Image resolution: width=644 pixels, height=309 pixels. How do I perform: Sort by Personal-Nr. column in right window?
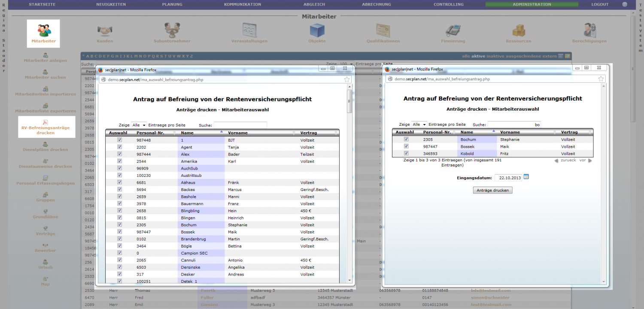pos(439,132)
